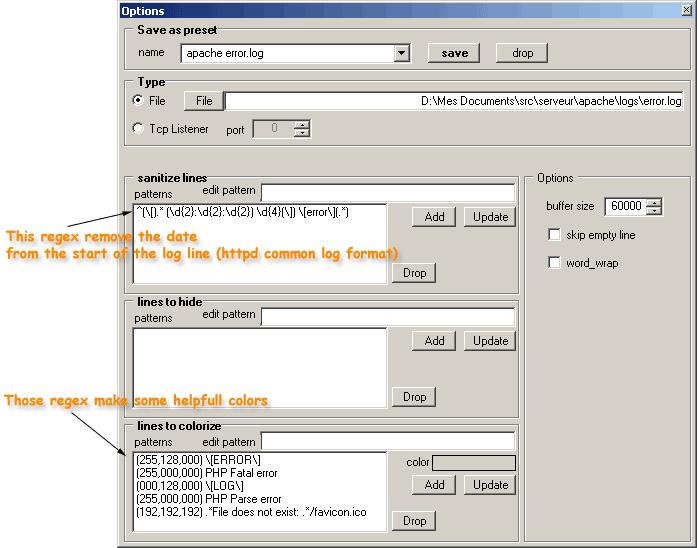697x548 pixels.
Task: Click the log file path field
Action: [454, 101]
